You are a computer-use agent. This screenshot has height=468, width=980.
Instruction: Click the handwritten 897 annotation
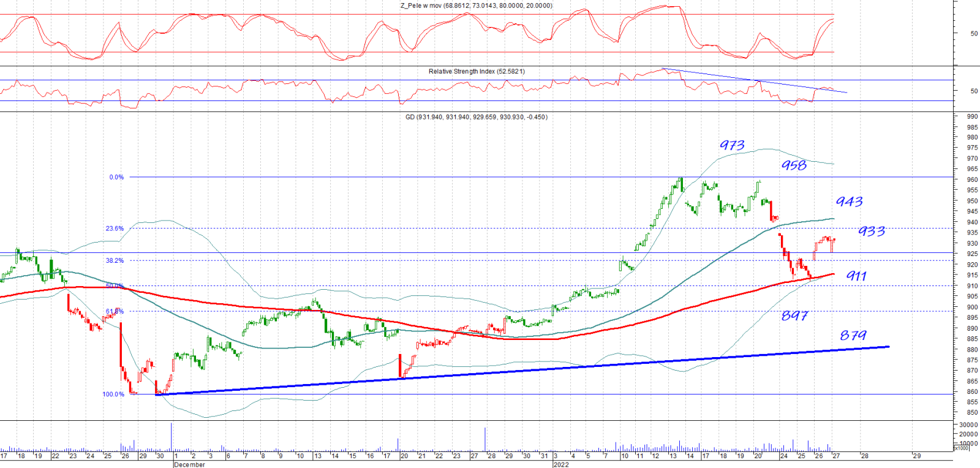(x=794, y=315)
